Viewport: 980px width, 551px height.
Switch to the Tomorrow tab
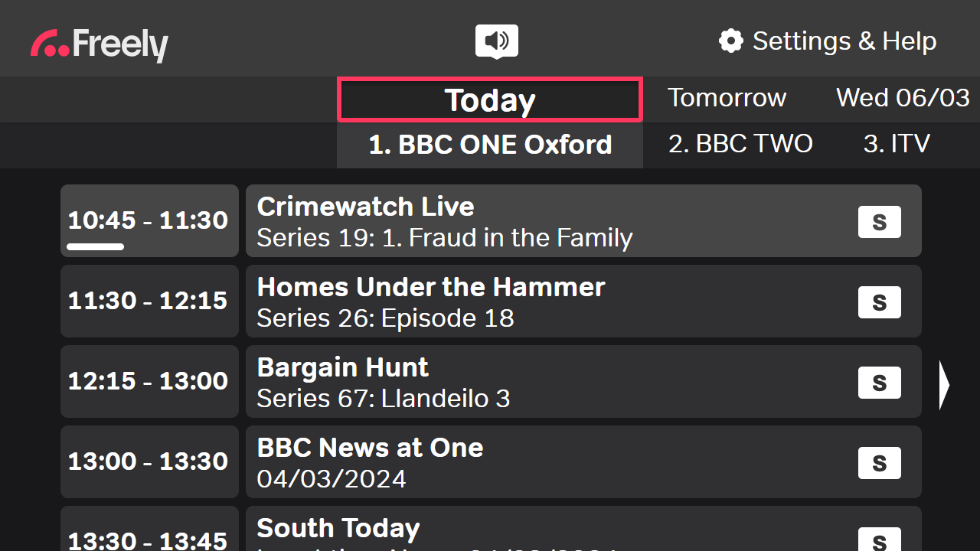coord(727,98)
